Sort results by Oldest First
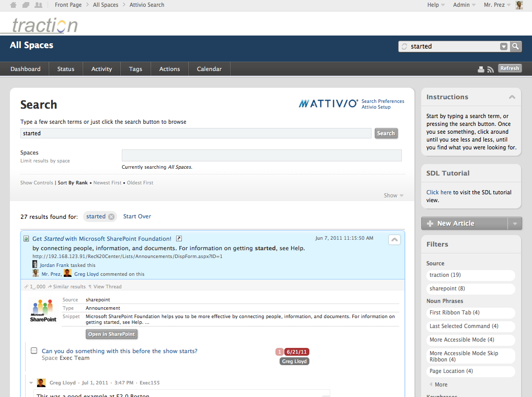532x397 pixels. click(140, 183)
